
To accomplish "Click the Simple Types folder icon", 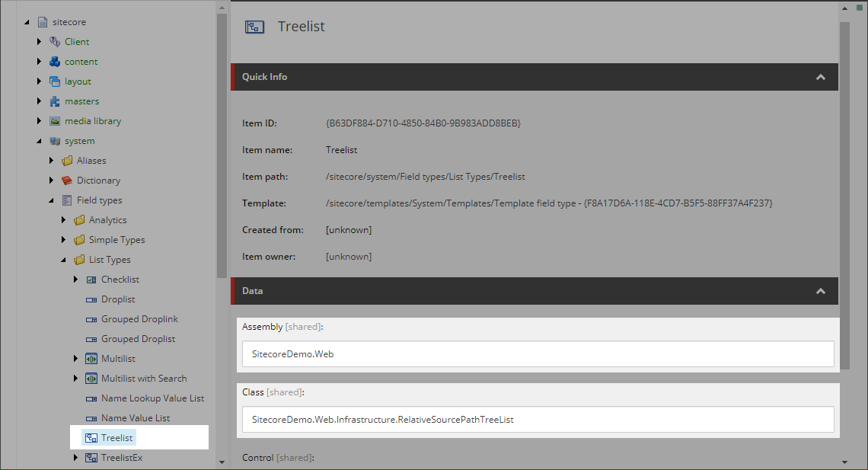I will [x=79, y=240].
